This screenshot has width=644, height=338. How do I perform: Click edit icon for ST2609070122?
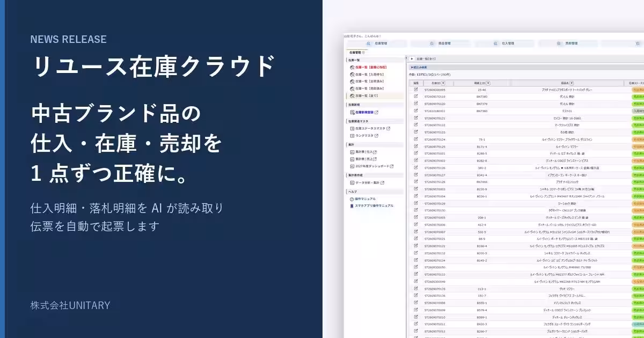[x=415, y=125]
